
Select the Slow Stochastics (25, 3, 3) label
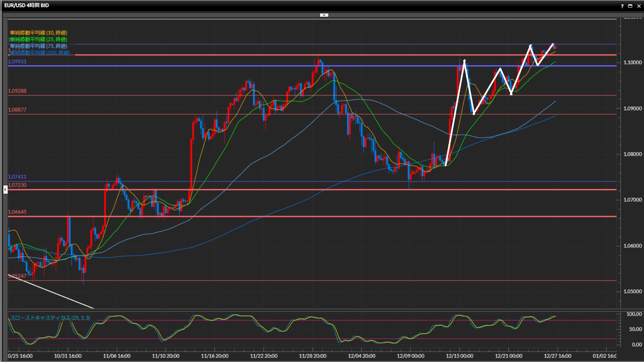coord(50,318)
